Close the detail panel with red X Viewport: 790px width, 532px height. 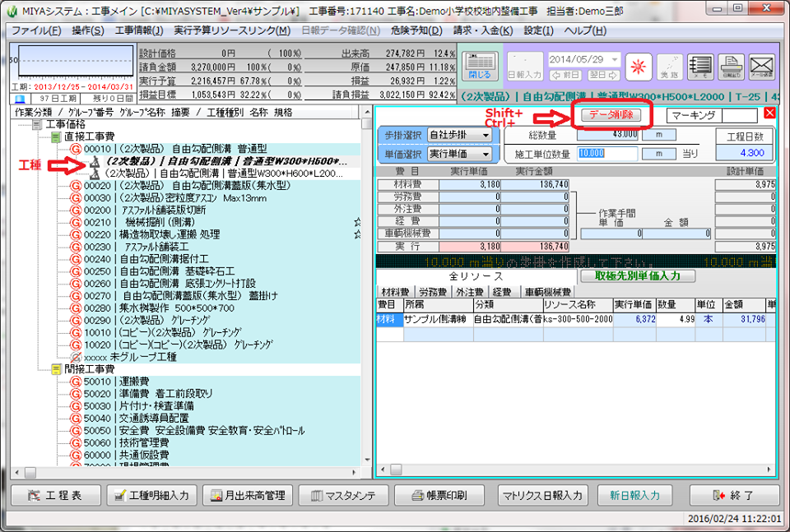tap(769, 113)
